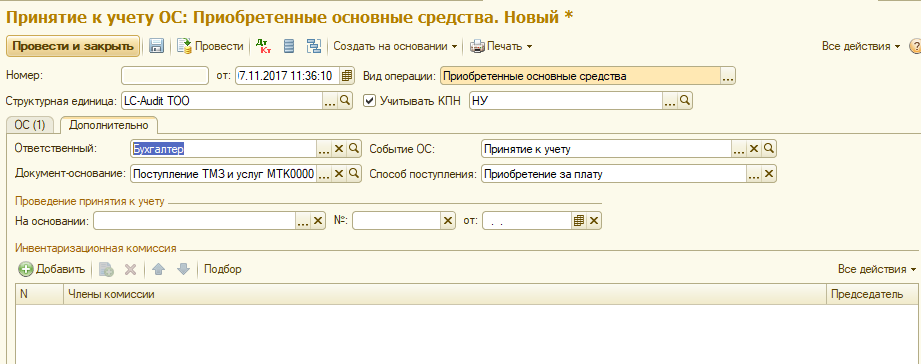Select the Дополнительно tab

pyautogui.click(x=109, y=125)
